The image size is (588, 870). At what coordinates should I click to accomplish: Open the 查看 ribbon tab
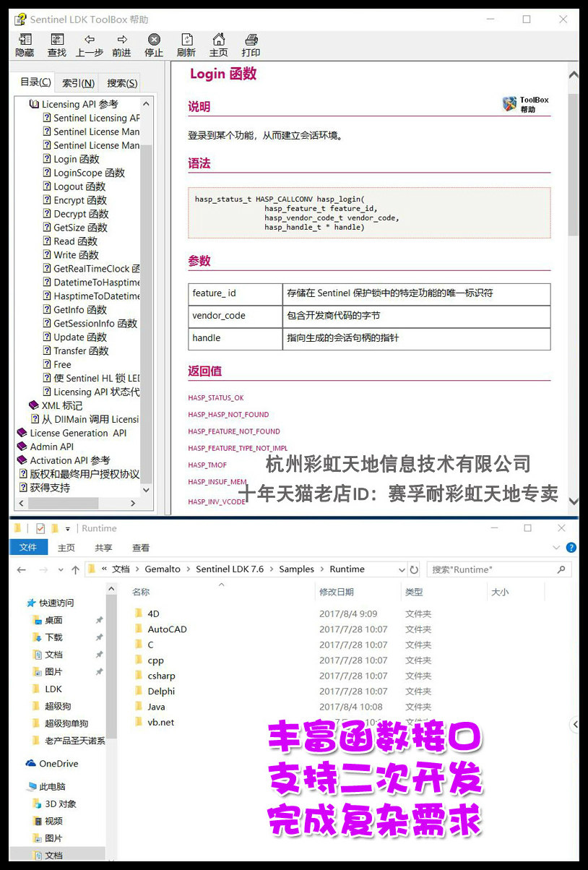tap(141, 548)
